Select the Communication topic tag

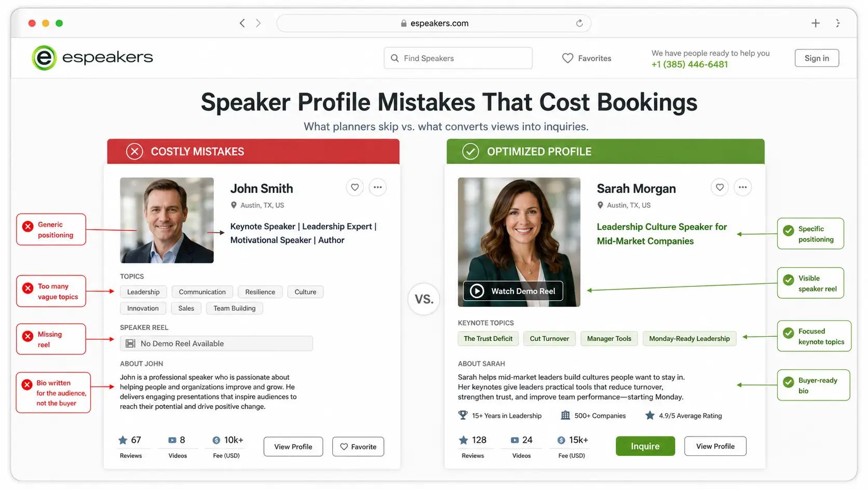202,292
